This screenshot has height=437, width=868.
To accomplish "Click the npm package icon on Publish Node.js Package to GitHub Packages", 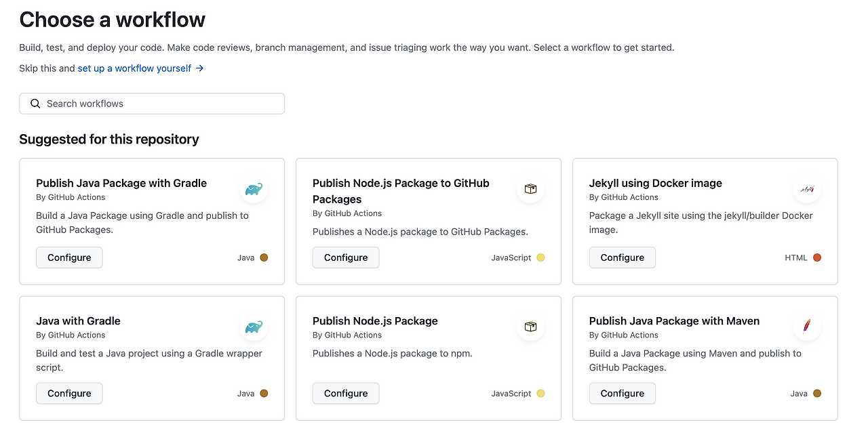I will click(x=530, y=189).
